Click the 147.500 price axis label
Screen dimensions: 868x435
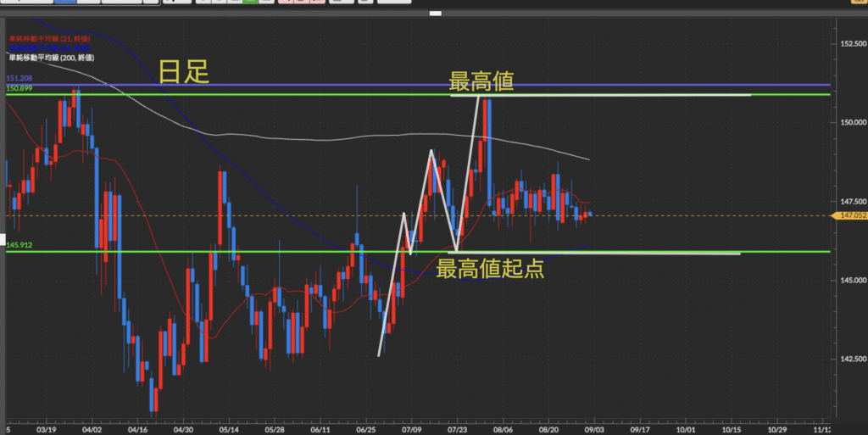pos(853,202)
